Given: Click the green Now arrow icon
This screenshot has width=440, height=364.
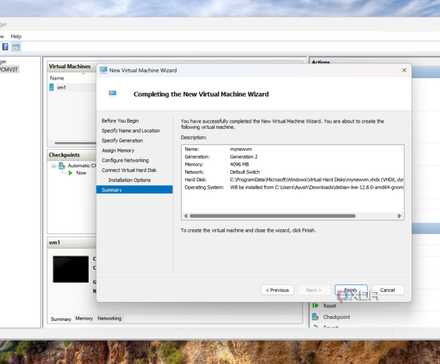Looking at the screenshot, I should (70, 173).
